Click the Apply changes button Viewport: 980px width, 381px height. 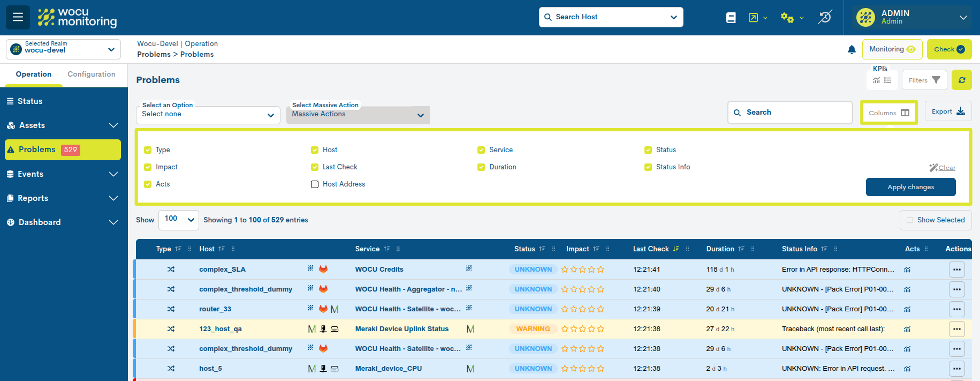click(x=910, y=187)
